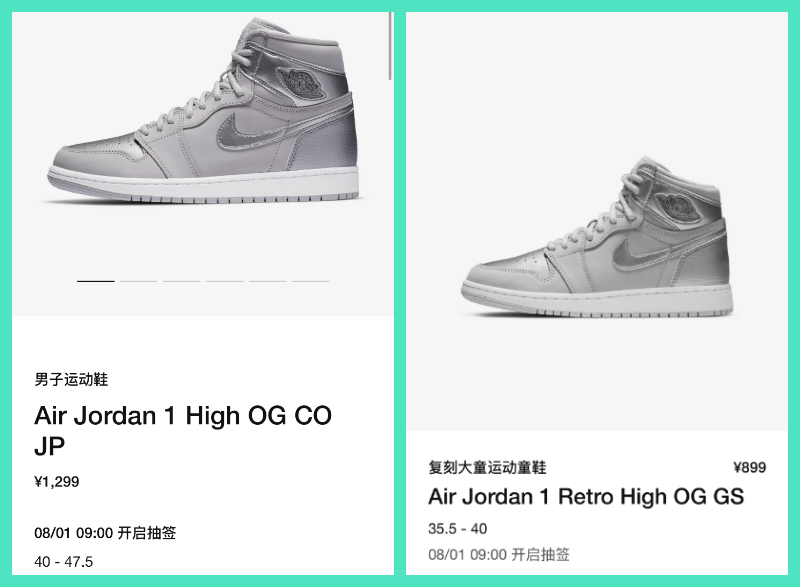
Task: Click the Air Jordan 1 Retro High OG GS title
Action: point(586,497)
